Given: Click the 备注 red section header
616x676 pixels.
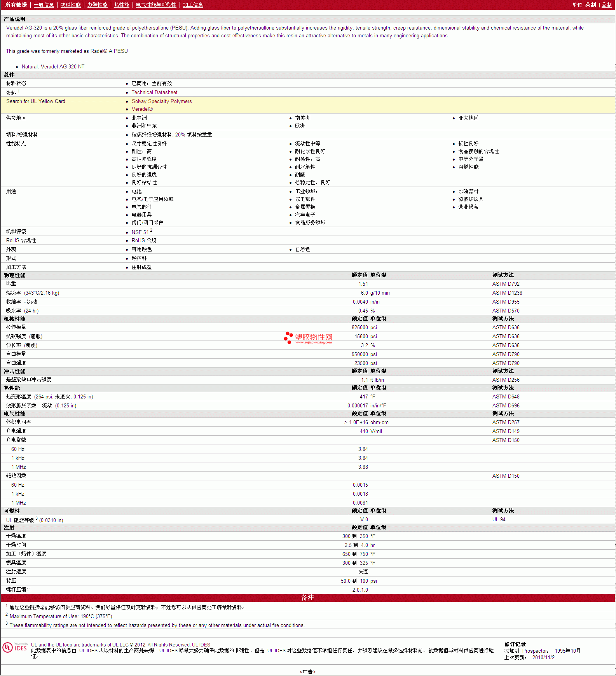Looking at the screenshot, I should click(x=307, y=598).
